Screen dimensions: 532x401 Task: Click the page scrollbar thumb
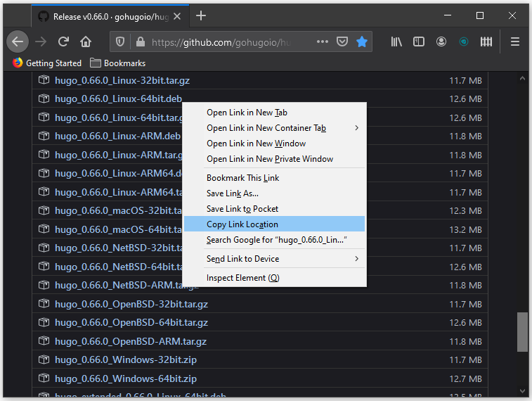click(x=522, y=332)
